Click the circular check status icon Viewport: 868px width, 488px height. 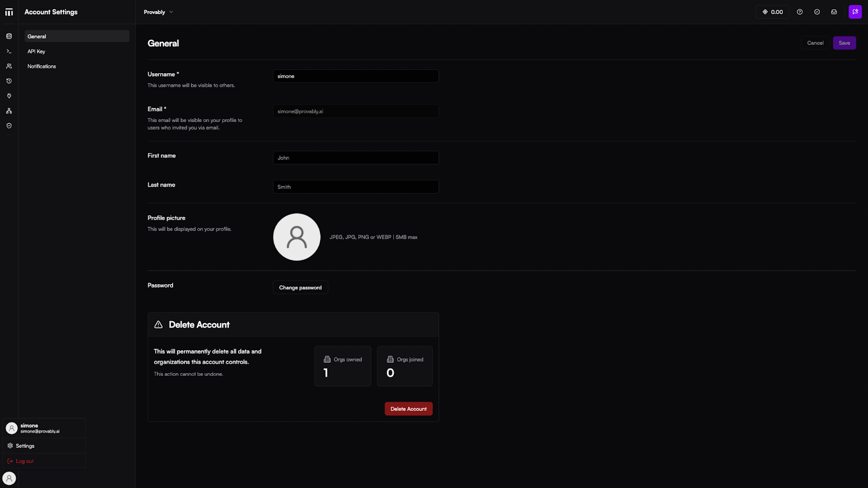tap(817, 12)
